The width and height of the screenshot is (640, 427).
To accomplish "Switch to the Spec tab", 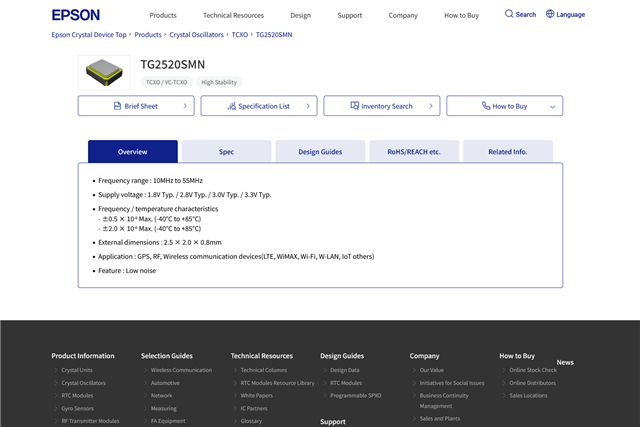I will tap(227, 151).
